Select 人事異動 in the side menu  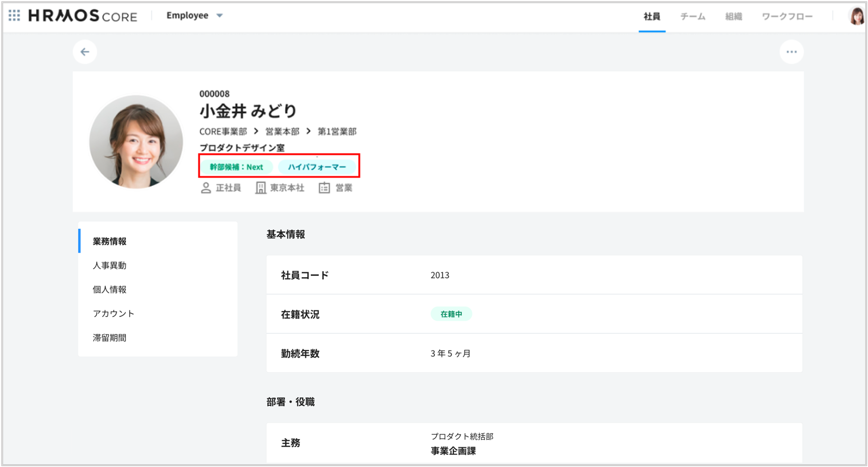(110, 265)
